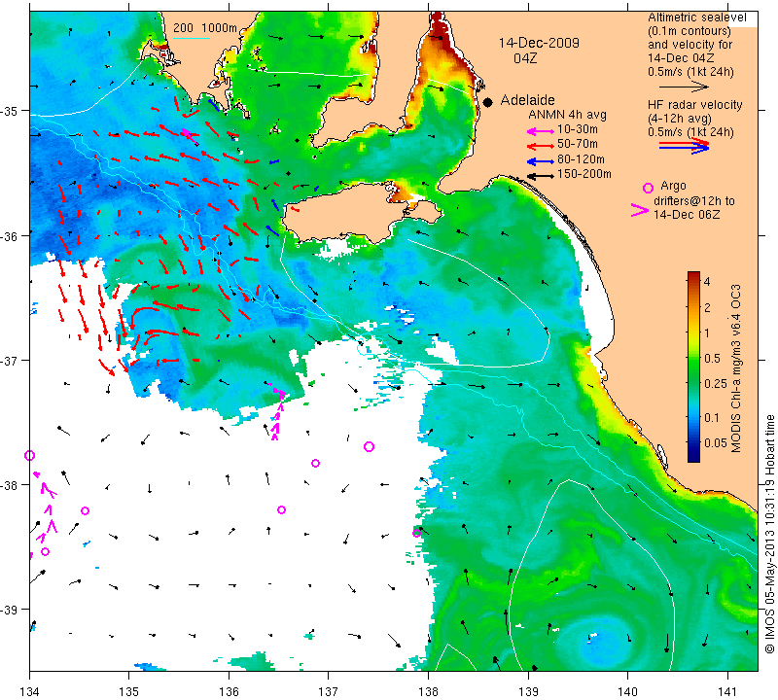The width and height of the screenshot is (778, 700).
Task: Click the Argo float circle near 134.6E 38.2S
Action: pos(85,511)
